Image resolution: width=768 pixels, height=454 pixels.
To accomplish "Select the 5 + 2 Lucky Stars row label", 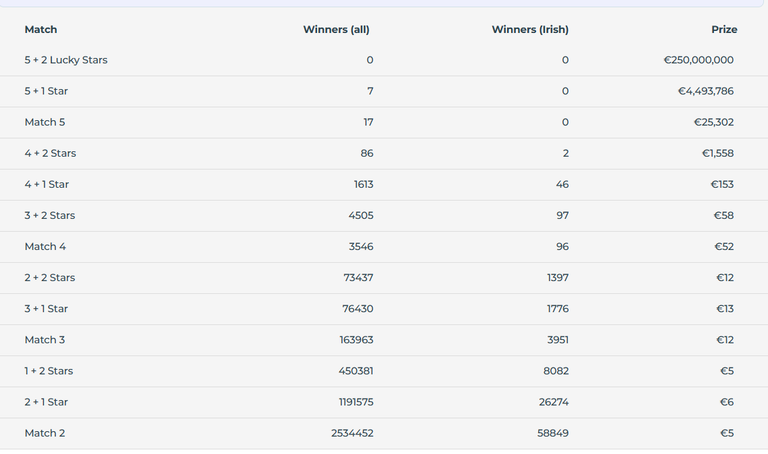I will click(x=66, y=60).
